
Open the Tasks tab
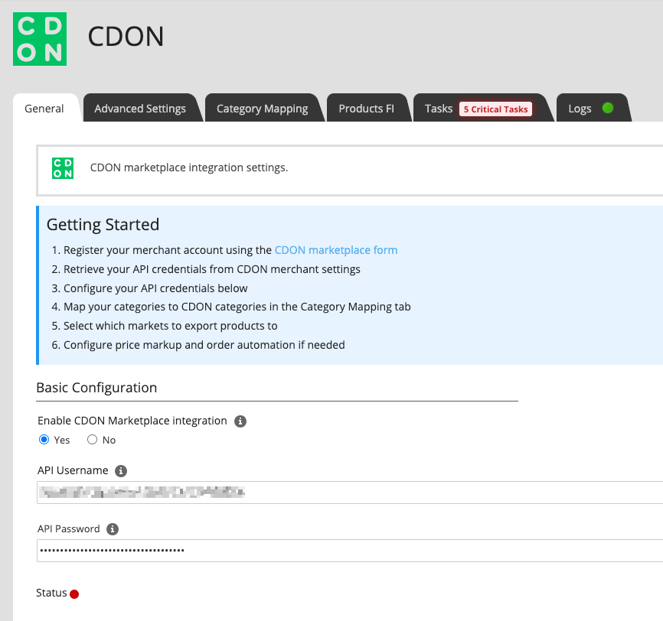click(438, 108)
